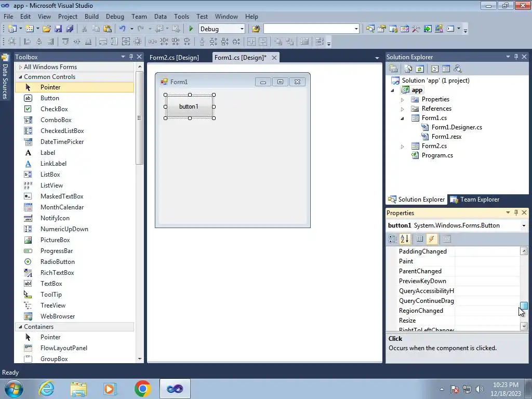Click the Find in Files icon
532x399 pixels.
[x=256, y=29]
